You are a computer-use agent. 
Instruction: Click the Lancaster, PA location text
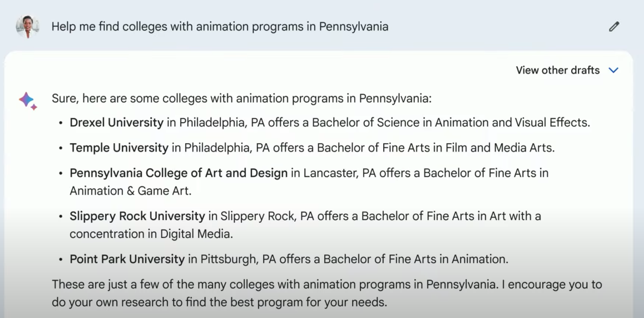click(x=340, y=173)
